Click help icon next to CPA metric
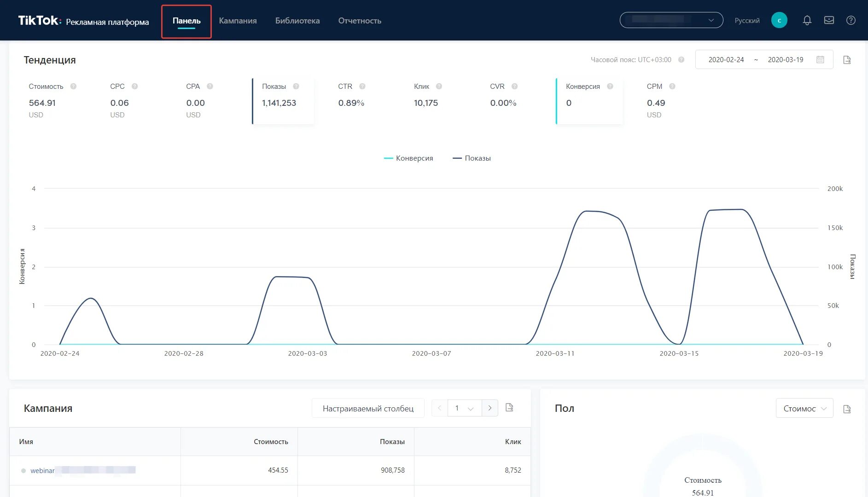Viewport: 868px width, 497px height. (210, 87)
